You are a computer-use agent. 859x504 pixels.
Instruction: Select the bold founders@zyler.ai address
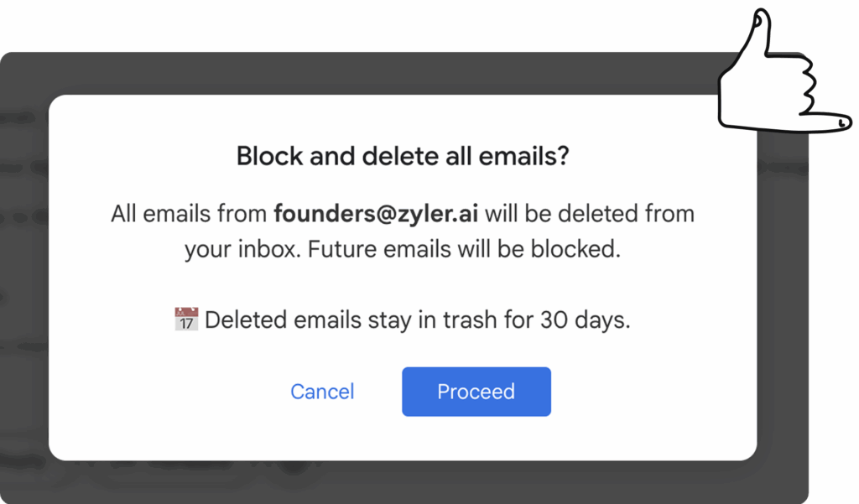pos(376,214)
